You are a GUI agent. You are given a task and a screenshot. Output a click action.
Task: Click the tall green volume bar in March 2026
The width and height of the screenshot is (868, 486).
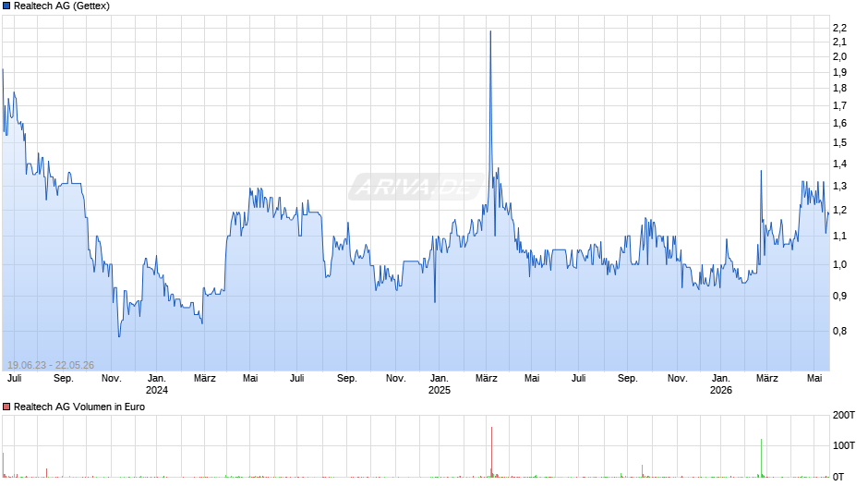point(761,457)
